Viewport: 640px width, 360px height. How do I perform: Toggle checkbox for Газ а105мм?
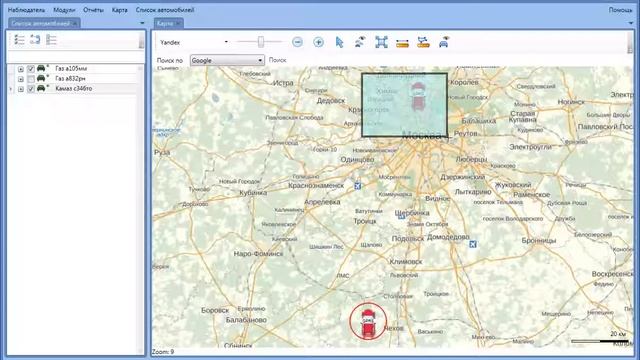31,69
